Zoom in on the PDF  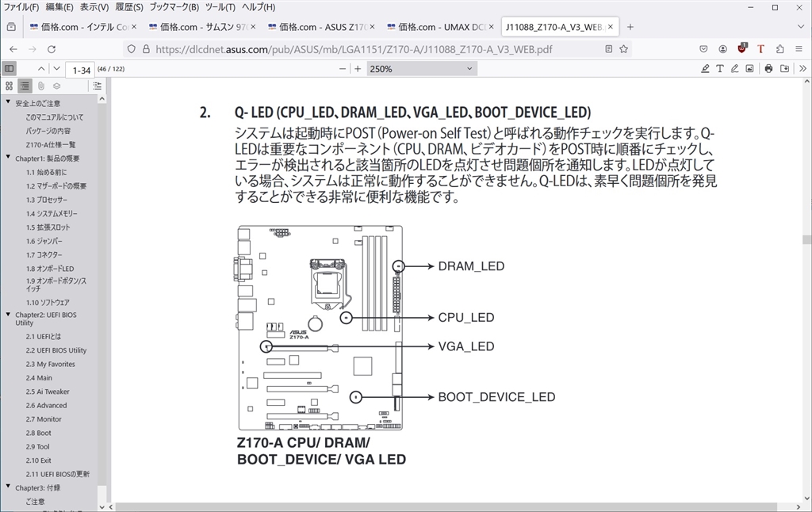358,69
